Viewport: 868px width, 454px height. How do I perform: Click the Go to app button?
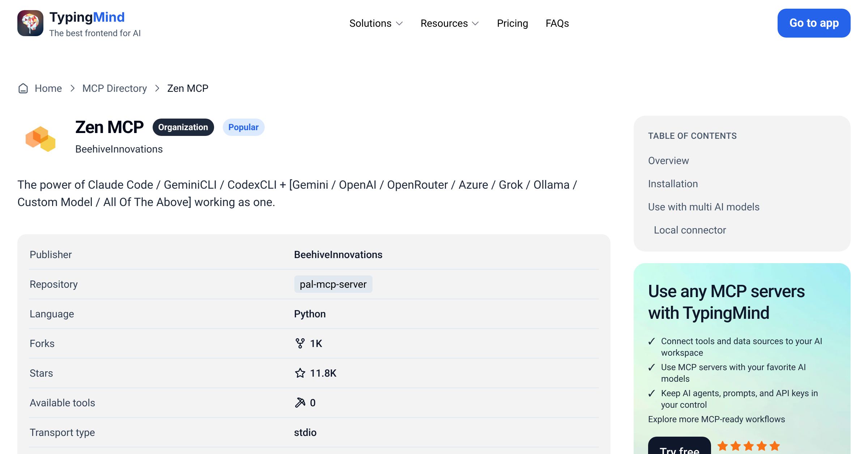pos(814,23)
